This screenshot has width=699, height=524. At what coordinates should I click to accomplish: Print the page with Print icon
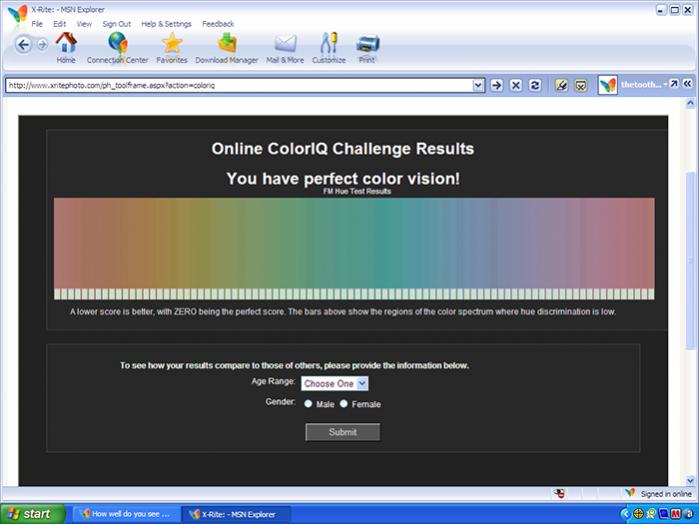click(x=367, y=48)
